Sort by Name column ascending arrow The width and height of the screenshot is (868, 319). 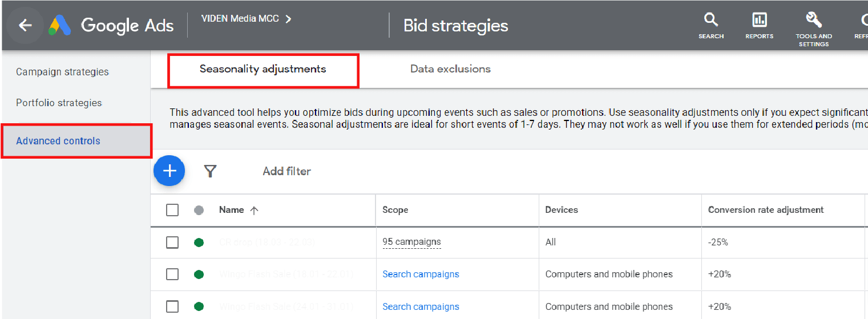coord(255,211)
